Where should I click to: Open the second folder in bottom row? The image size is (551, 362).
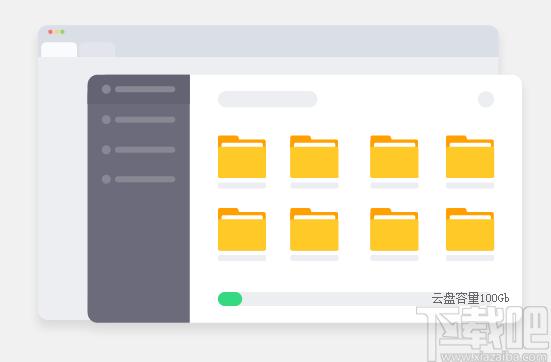click(314, 230)
